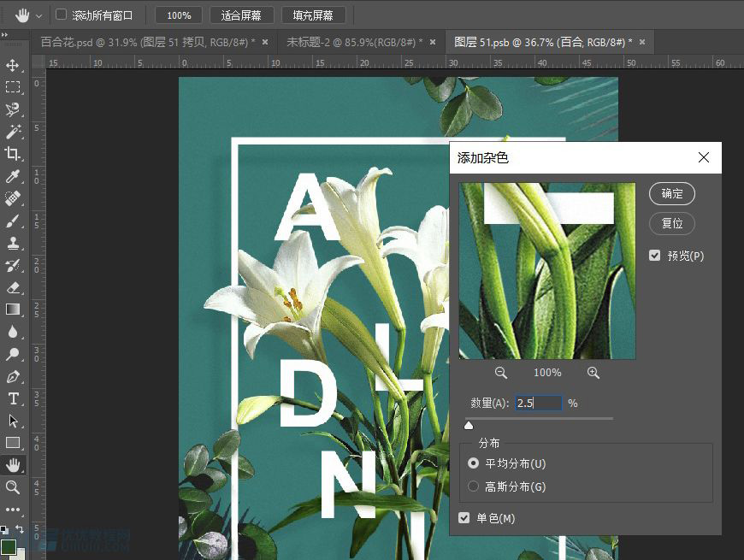Confirm noise settings with 确定 button
744x560 pixels.
point(672,193)
